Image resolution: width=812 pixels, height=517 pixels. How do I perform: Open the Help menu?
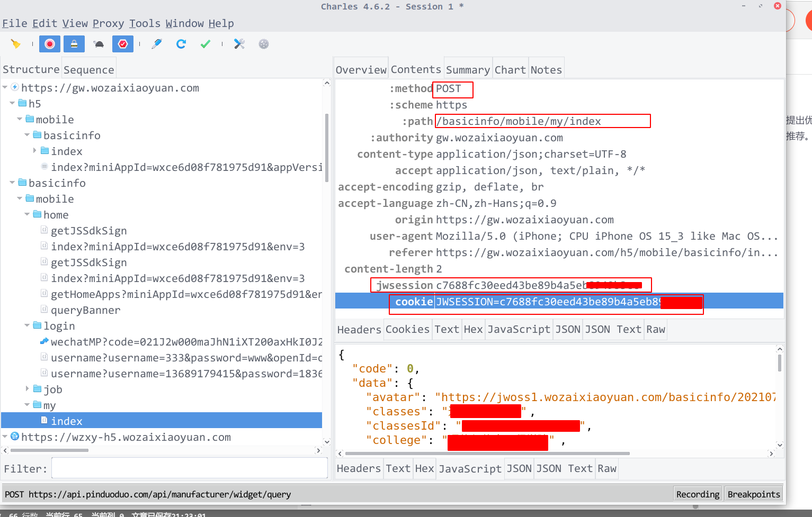[221, 23]
